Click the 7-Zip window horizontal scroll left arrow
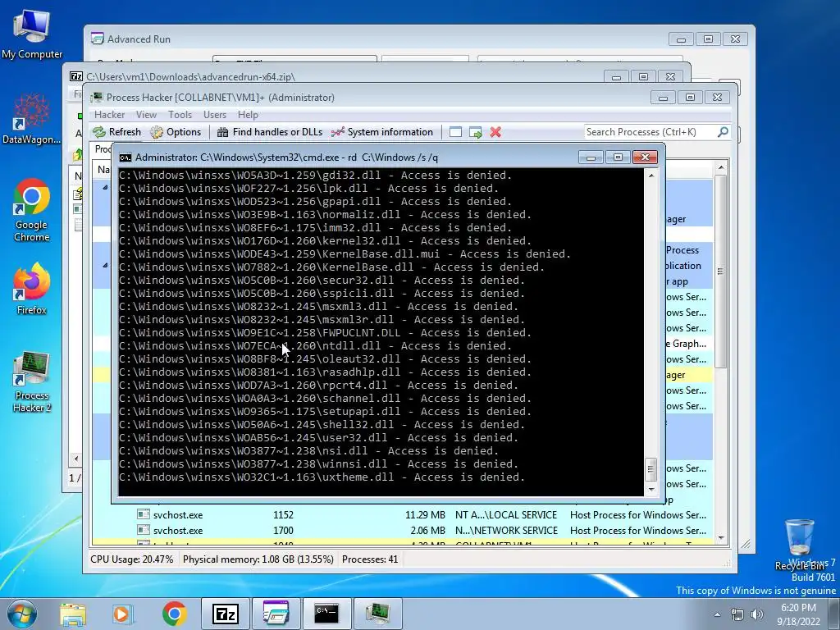The width and height of the screenshot is (840, 630). point(76,459)
